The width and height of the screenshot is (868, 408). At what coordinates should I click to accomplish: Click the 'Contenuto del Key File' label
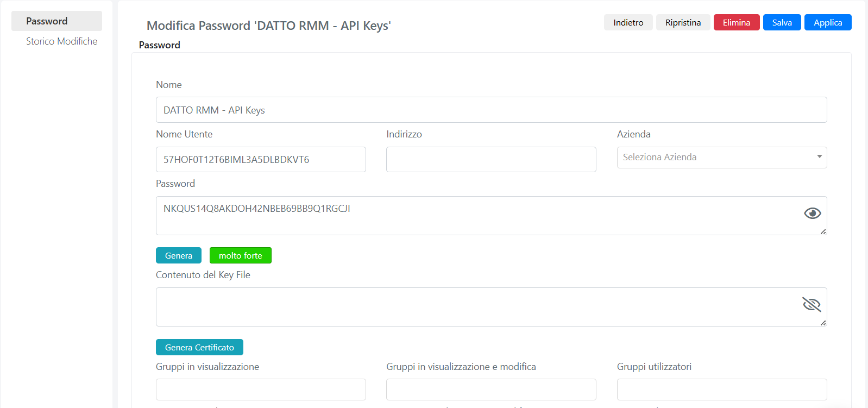point(203,275)
